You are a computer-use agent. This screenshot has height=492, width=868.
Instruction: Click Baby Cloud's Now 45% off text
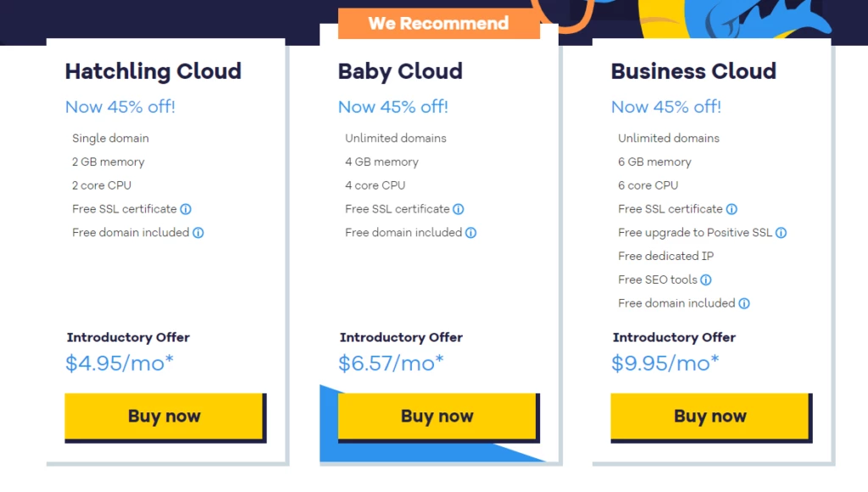[x=393, y=107]
